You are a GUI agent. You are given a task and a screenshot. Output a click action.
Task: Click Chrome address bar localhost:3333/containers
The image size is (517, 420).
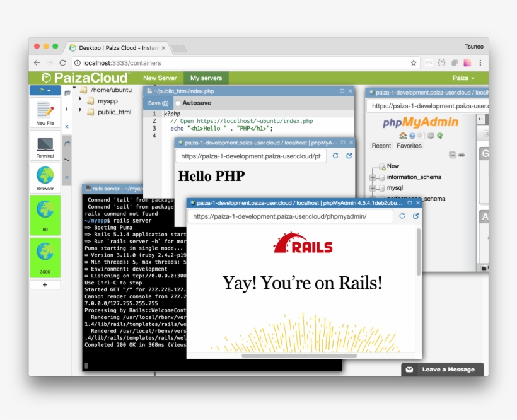tap(246, 62)
